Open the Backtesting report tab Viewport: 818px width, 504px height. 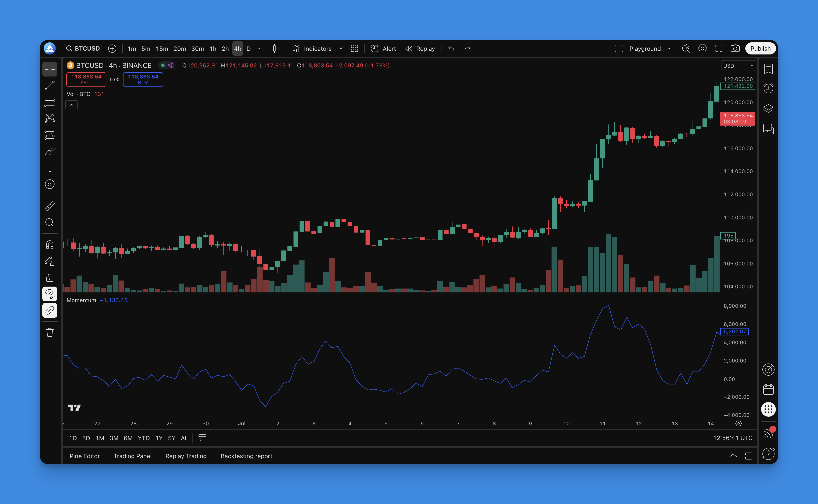(246, 456)
